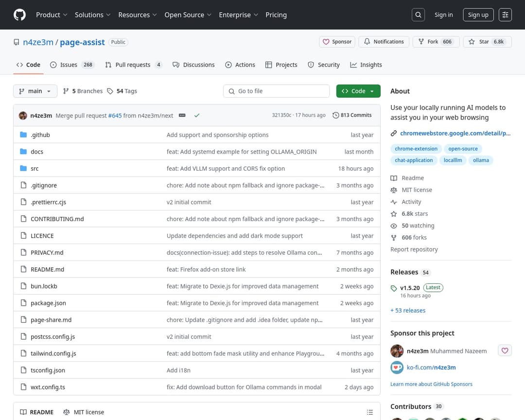This screenshot has width=525, height=420.
Task: Click the ko-fi sponsor icon
Action: point(397,367)
